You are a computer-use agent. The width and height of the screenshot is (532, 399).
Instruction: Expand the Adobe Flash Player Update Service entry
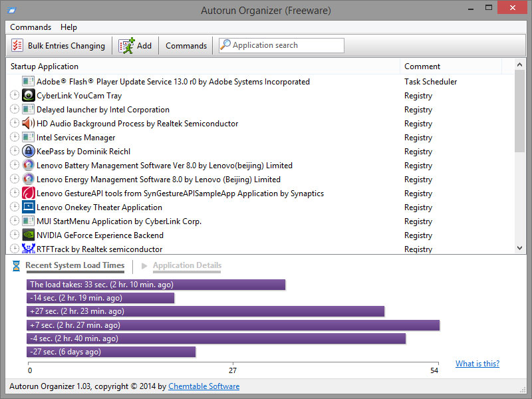click(x=14, y=81)
